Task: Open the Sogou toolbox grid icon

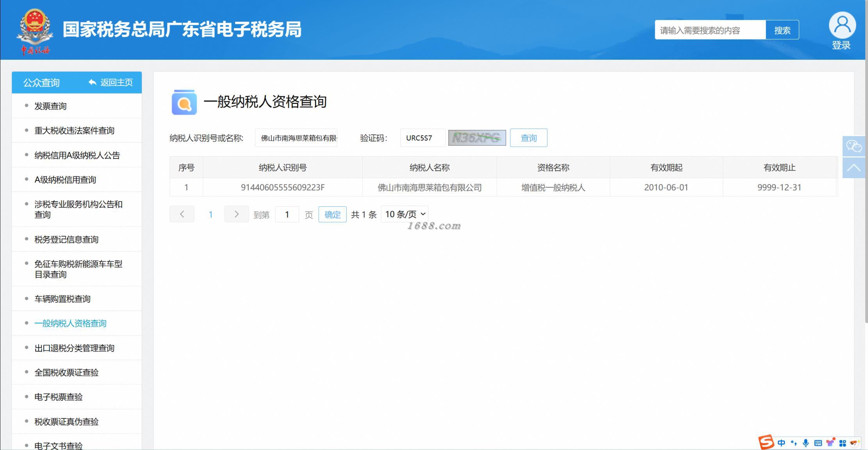Action: click(x=842, y=443)
